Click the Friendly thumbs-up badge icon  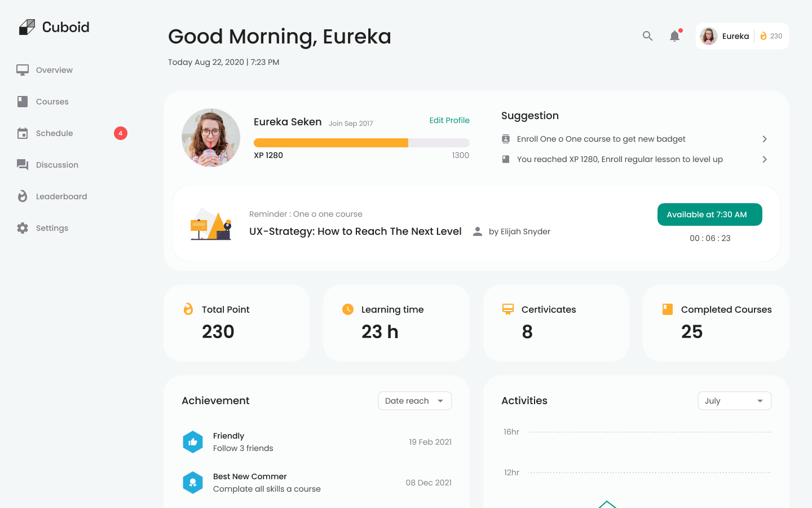click(193, 442)
